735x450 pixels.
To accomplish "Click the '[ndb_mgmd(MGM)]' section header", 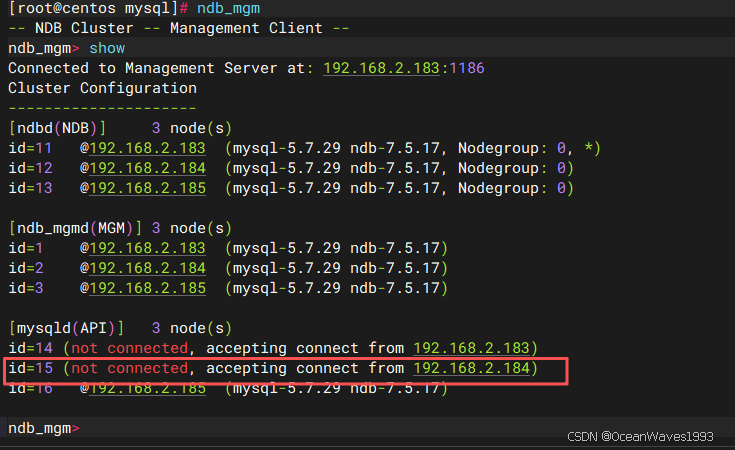I will pos(75,228).
